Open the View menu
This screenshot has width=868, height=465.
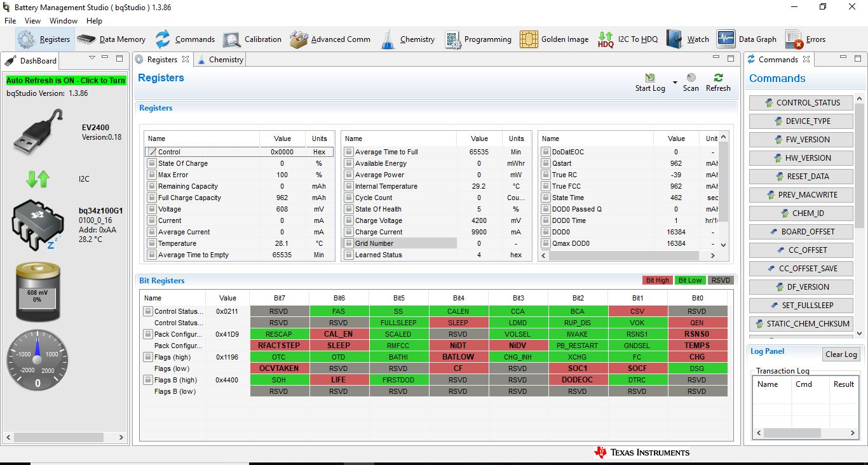(32, 21)
